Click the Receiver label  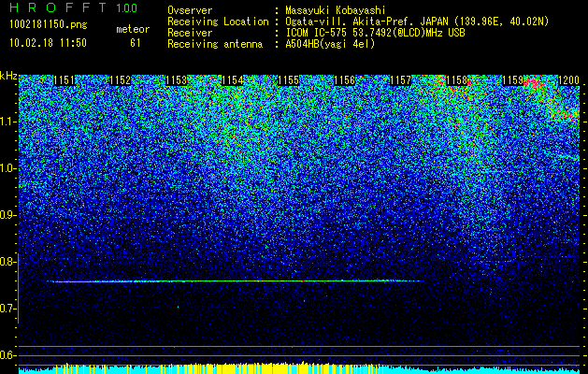click(190, 33)
